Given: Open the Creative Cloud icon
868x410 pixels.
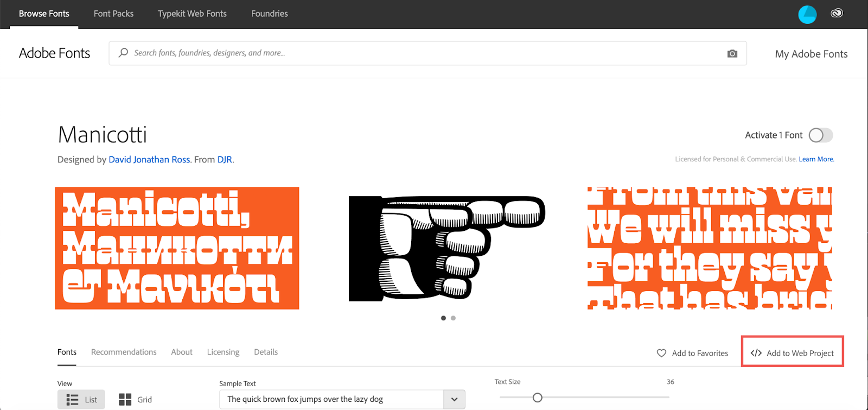Looking at the screenshot, I should (x=837, y=14).
